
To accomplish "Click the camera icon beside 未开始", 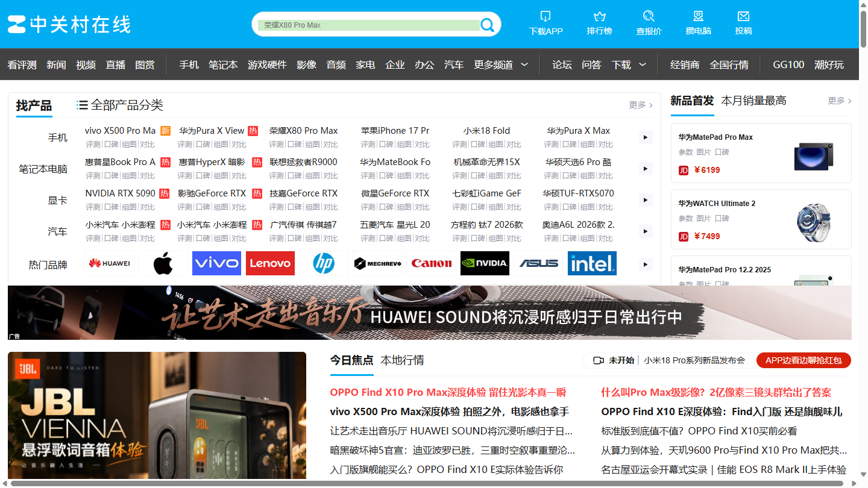I will (x=599, y=360).
